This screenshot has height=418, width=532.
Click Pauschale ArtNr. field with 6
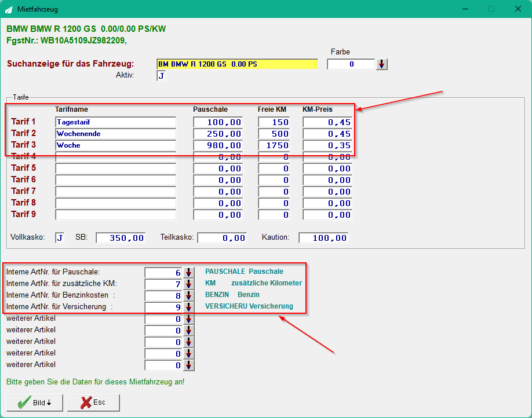click(164, 272)
